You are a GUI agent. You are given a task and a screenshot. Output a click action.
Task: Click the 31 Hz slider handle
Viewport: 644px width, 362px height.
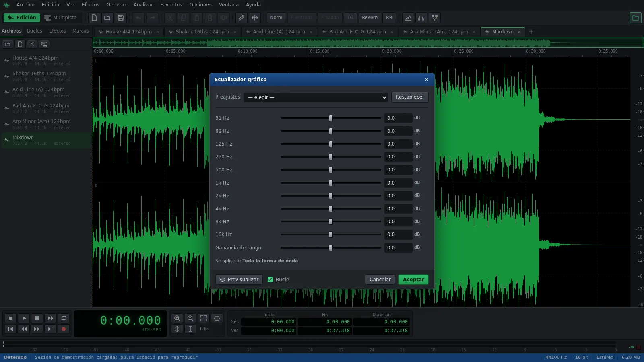(x=331, y=118)
